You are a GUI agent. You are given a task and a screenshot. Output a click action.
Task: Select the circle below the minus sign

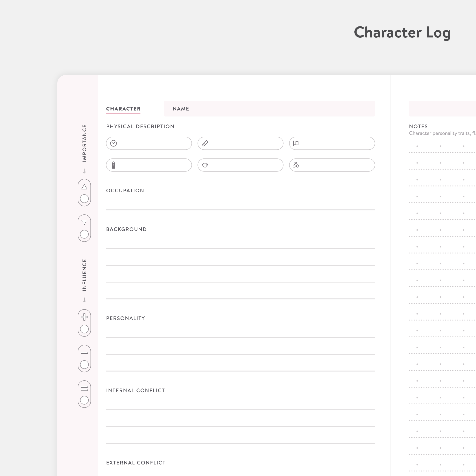point(84,365)
